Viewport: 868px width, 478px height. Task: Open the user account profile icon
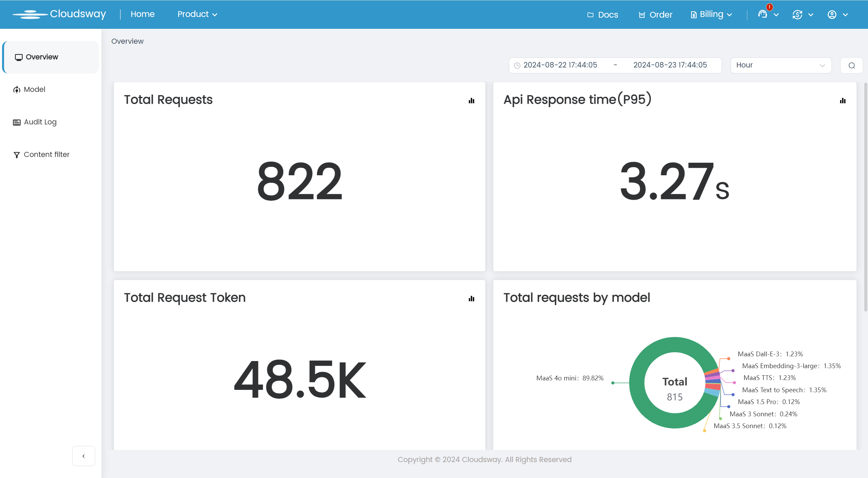[x=832, y=15]
